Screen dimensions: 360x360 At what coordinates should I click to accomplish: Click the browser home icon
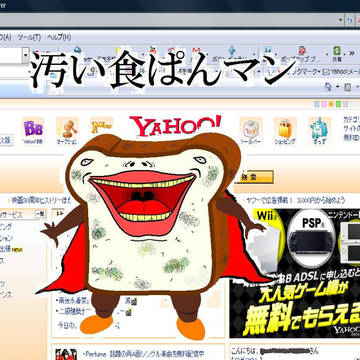pyautogui.click(x=328, y=87)
